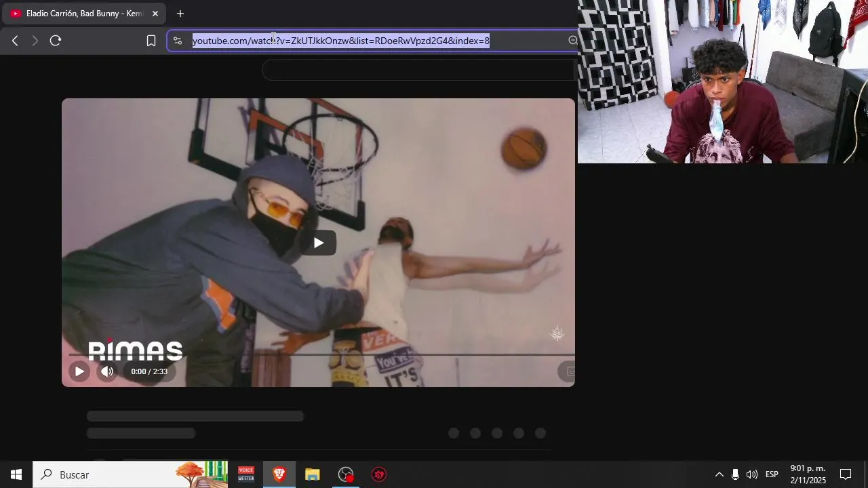
Task: Open File Explorer from the taskbar
Action: click(x=312, y=474)
